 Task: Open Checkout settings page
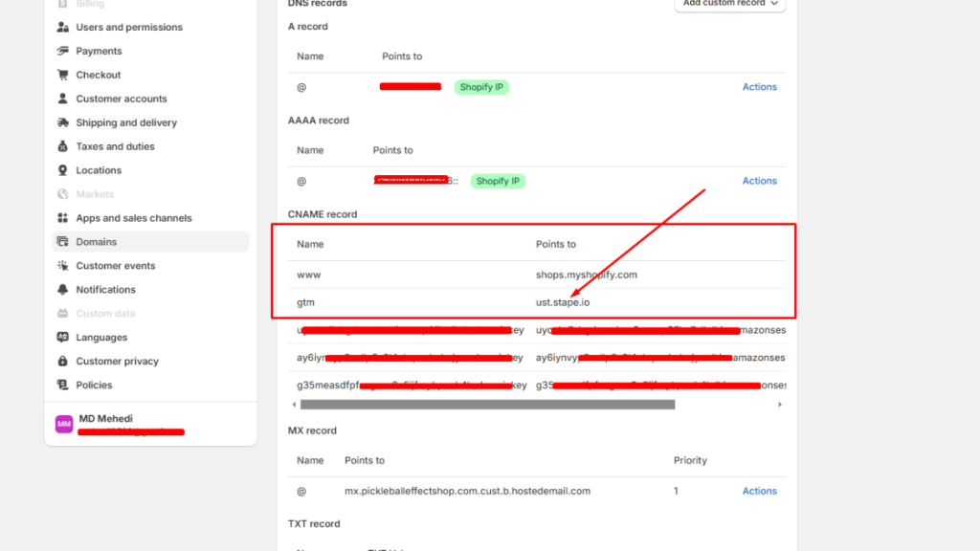99,75
